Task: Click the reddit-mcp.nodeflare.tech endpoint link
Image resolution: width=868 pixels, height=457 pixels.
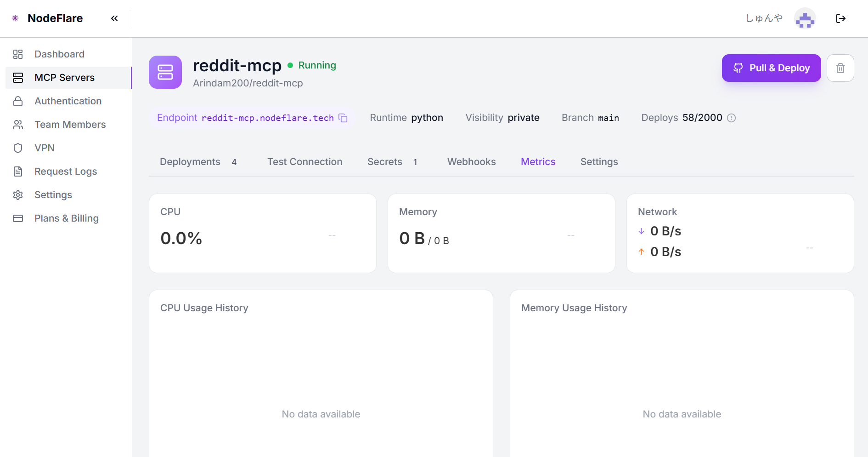Action: 268,118
